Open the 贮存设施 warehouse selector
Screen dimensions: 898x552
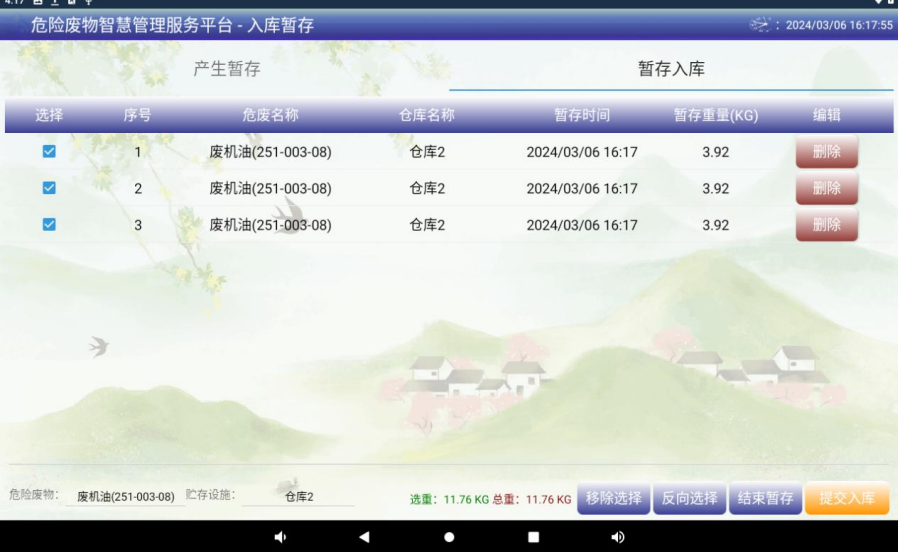pyautogui.click(x=298, y=497)
